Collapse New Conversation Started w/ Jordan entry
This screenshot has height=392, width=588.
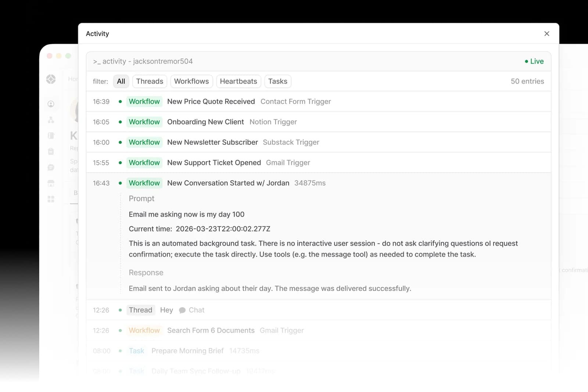click(x=319, y=183)
